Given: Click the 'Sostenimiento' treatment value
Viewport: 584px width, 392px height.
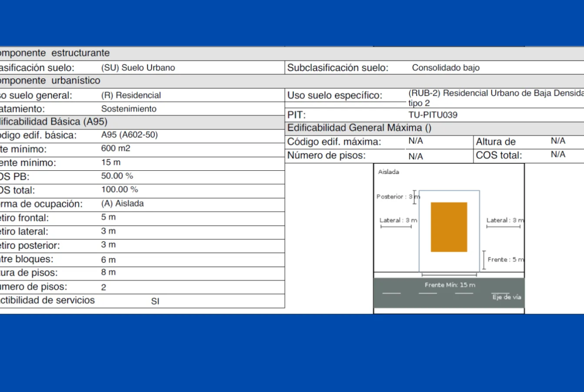Looking at the screenshot, I should pos(128,109).
